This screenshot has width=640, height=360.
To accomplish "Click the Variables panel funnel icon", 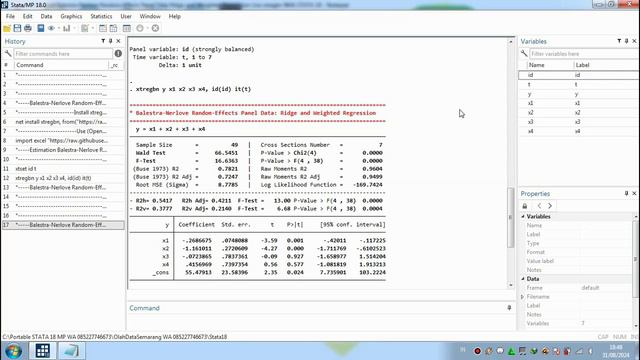I will pyautogui.click(x=619, y=41).
